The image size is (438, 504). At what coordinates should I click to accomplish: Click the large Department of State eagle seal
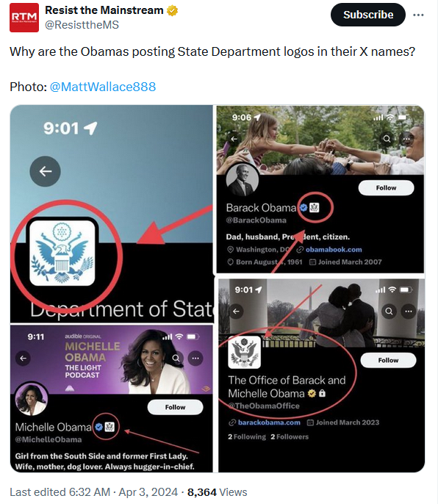[62, 253]
